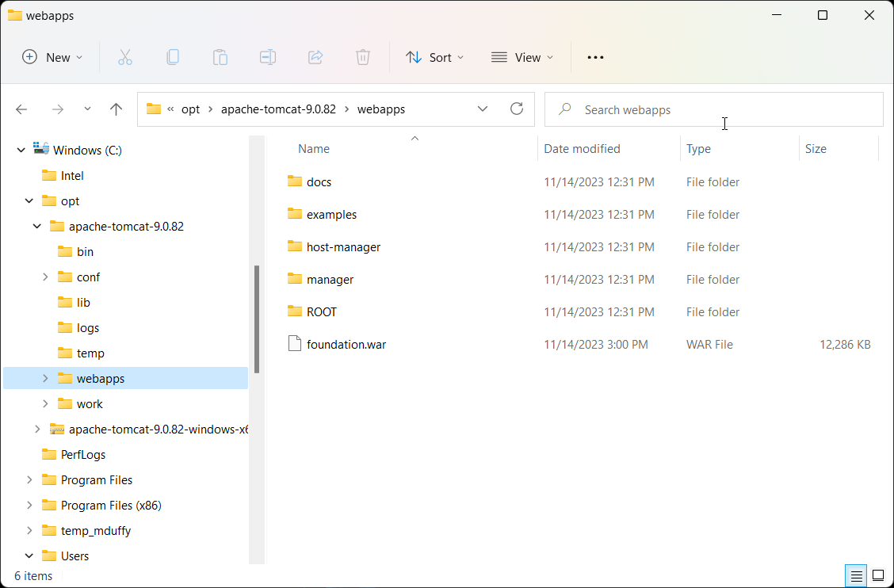
Task: Click the Paste clipboard icon
Action: 220,57
